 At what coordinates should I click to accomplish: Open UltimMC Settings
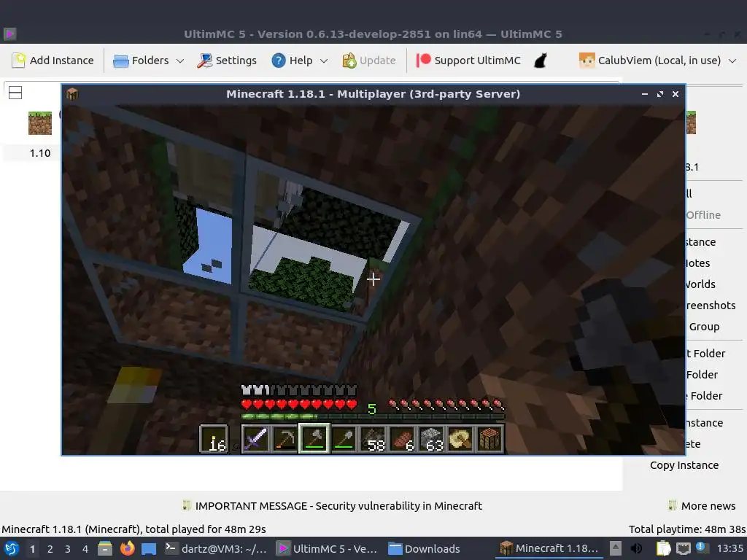[228, 61]
